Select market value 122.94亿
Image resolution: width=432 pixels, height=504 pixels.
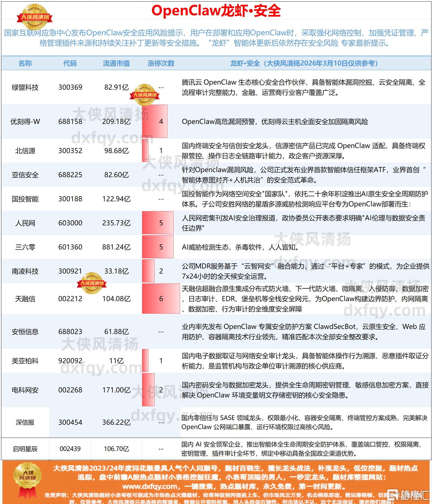click(x=117, y=199)
